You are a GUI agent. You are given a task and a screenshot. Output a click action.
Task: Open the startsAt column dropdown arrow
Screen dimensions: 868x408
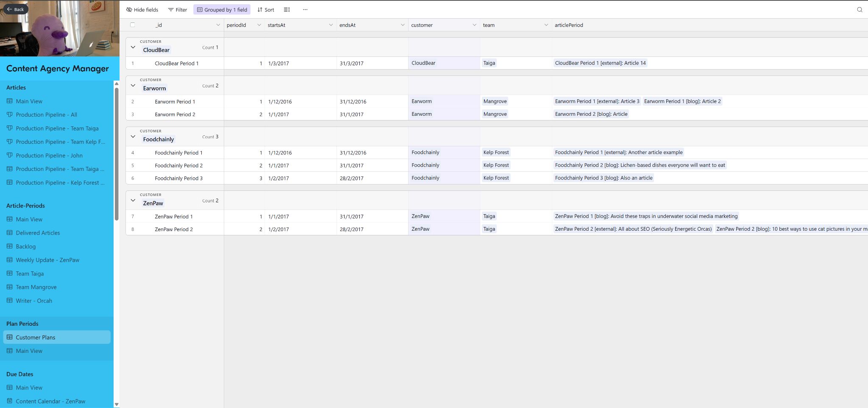(331, 25)
